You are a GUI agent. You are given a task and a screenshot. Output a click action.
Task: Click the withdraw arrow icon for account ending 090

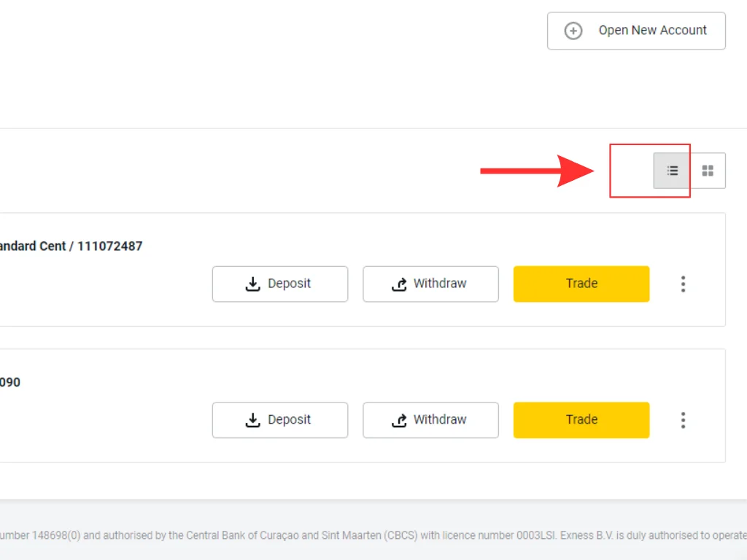click(399, 421)
